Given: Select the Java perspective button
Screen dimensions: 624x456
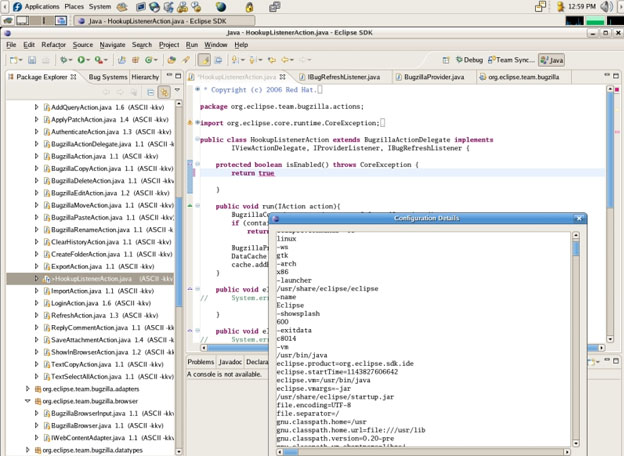Looking at the screenshot, I should pyautogui.click(x=552, y=60).
